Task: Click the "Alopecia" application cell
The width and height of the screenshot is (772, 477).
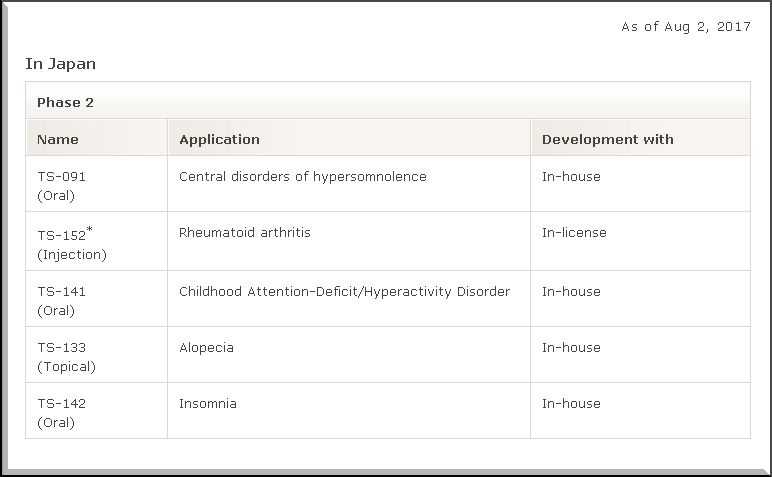Action: (206, 348)
